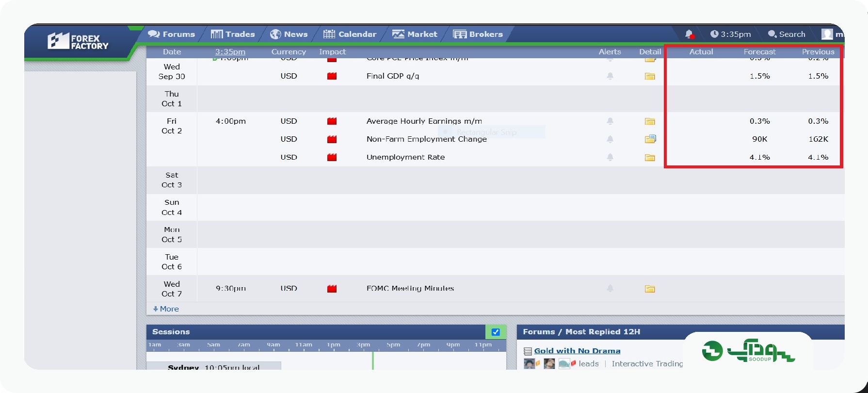The image size is (868, 393).
Task: Go to the Trades section
Action: click(x=233, y=34)
